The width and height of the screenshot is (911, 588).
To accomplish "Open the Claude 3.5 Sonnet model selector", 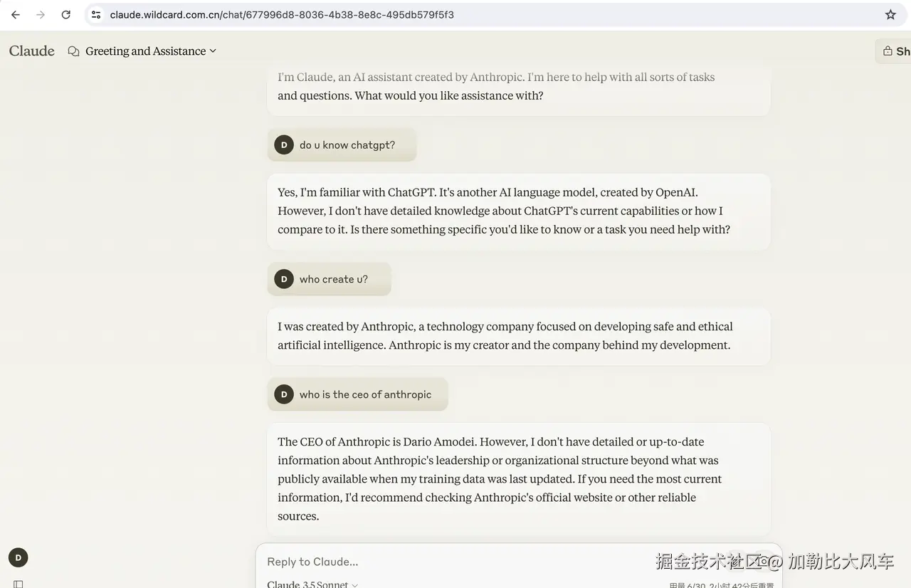I will click(x=312, y=584).
